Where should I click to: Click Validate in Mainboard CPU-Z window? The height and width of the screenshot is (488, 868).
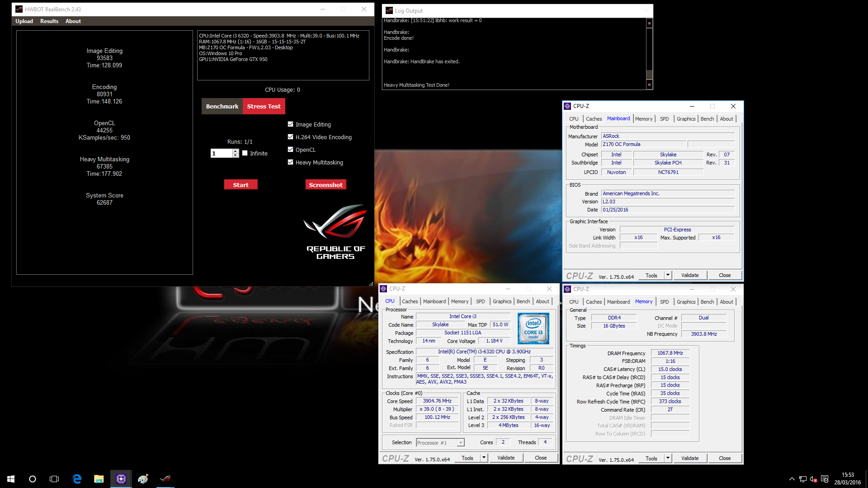click(x=690, y=275)
